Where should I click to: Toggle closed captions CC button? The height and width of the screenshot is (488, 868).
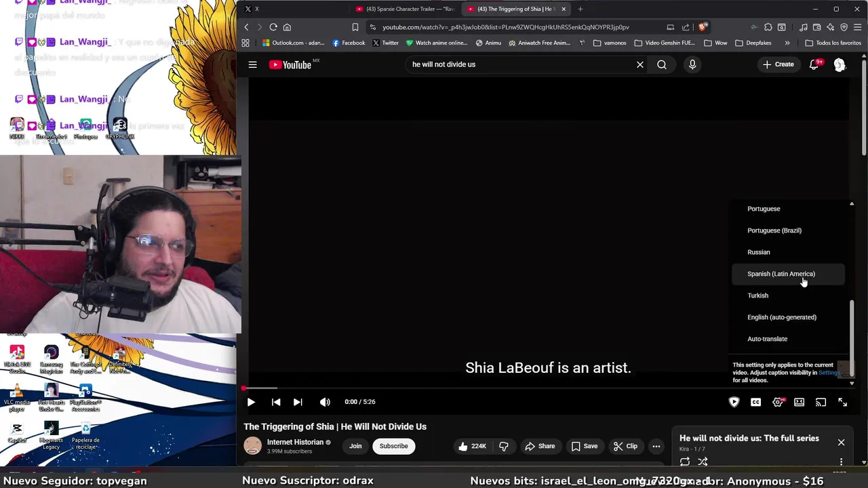coord(755,402)
